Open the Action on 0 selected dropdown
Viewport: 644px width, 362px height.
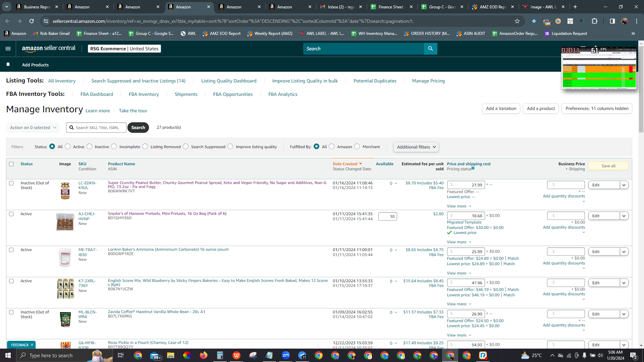point(33,128)
